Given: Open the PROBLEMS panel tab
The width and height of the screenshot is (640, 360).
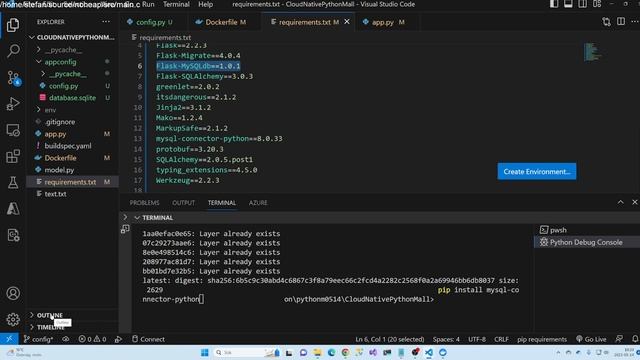Looking at the screenshot, I should tap(144, 203).
